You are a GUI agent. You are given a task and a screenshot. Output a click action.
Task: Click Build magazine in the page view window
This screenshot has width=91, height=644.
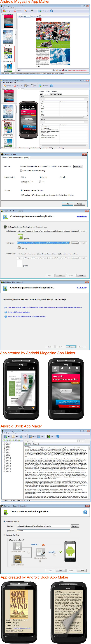(43, 11)
